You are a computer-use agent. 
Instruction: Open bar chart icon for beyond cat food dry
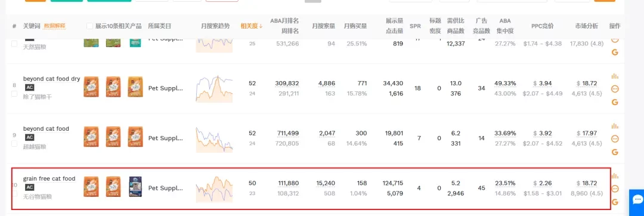pos(615,76)
